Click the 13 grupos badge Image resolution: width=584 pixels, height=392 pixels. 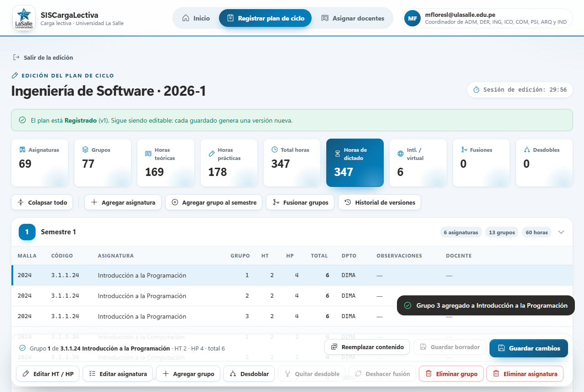tap(502, 232)
